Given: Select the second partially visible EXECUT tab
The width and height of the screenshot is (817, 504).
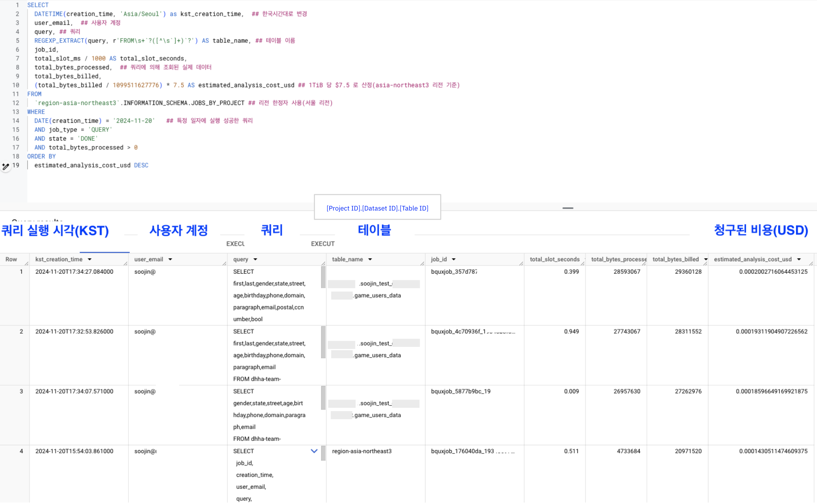Looking at the screenshot, I should click(322, 244).
